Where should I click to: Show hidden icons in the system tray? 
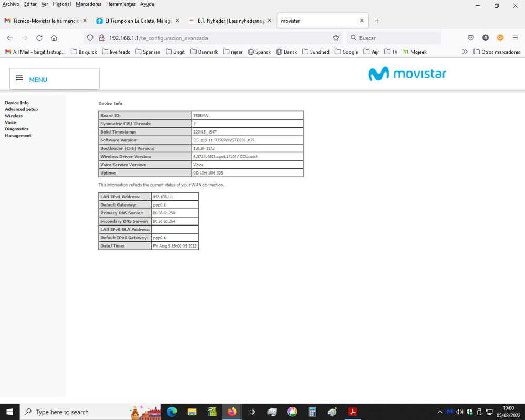pos(440,412)
